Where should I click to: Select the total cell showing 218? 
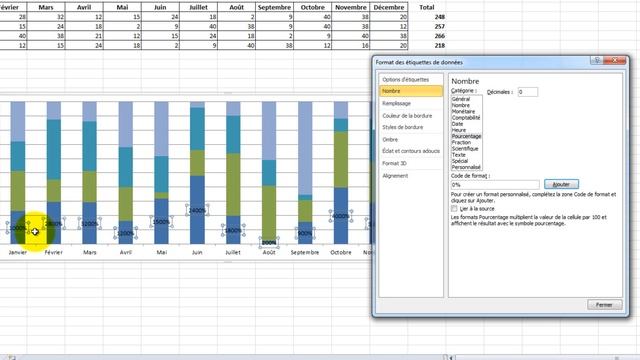[x=427, y=45]
